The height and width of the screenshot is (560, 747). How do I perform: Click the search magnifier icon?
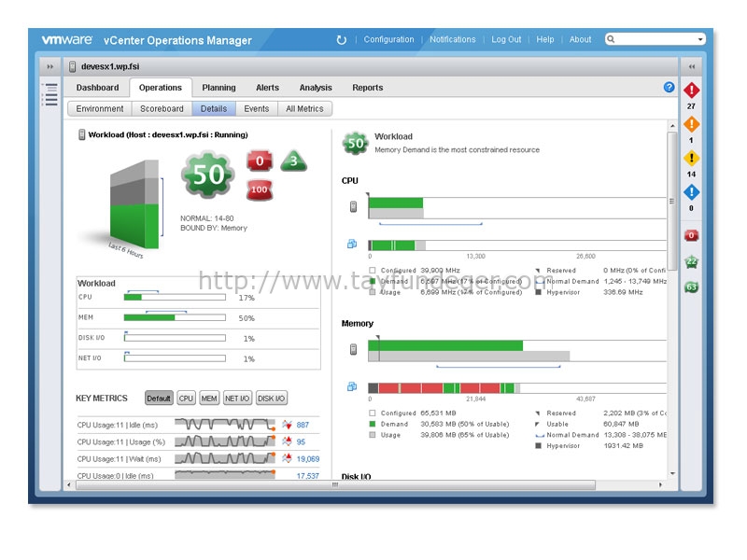[612, 39]
